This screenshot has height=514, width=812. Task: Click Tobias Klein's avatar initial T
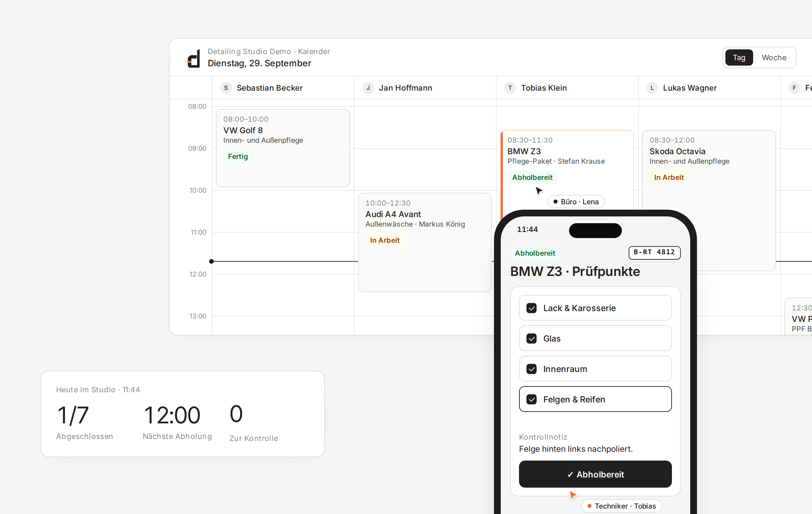pyautogui.click(x=510, y=88)
